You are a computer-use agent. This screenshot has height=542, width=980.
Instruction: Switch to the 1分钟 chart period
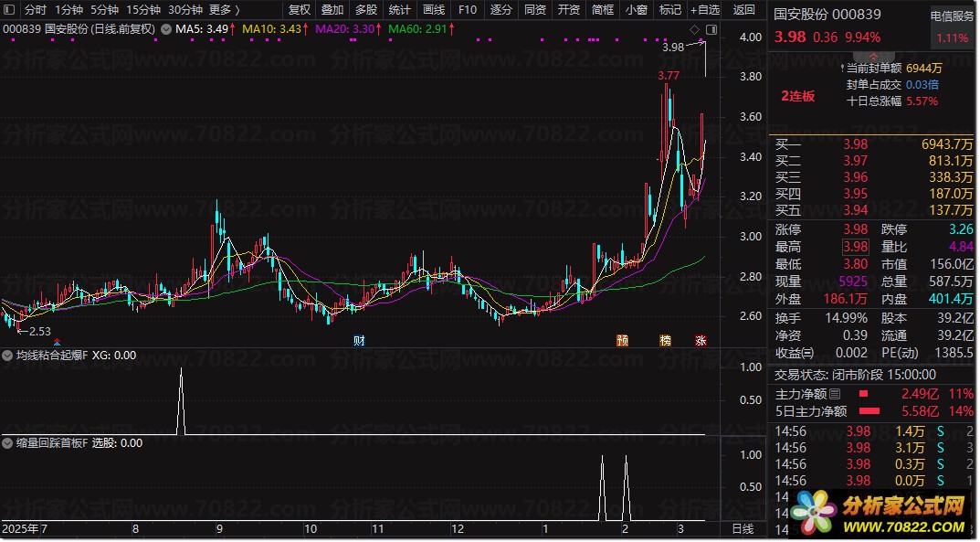click(68, 10)
